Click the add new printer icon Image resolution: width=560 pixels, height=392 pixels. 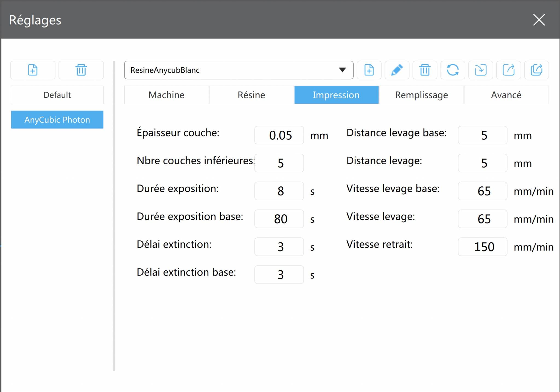point(33,70)
